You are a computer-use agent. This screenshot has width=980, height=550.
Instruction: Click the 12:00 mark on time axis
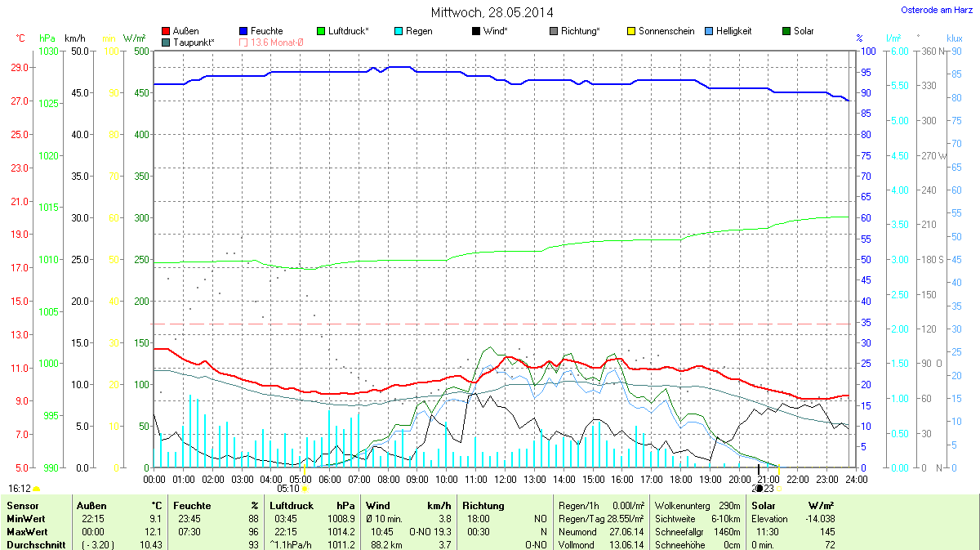pos(505,479)
